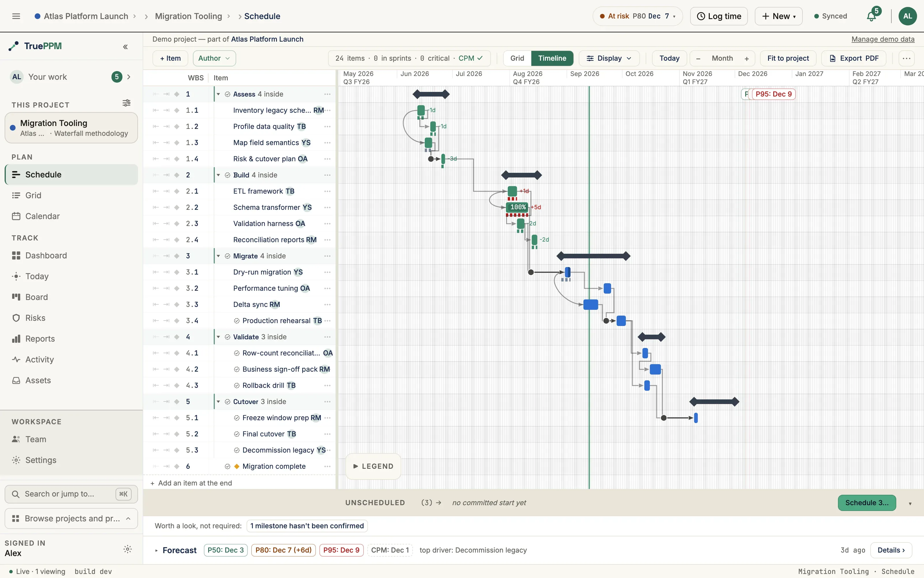Open theme settings icon beside Alex

128,549
